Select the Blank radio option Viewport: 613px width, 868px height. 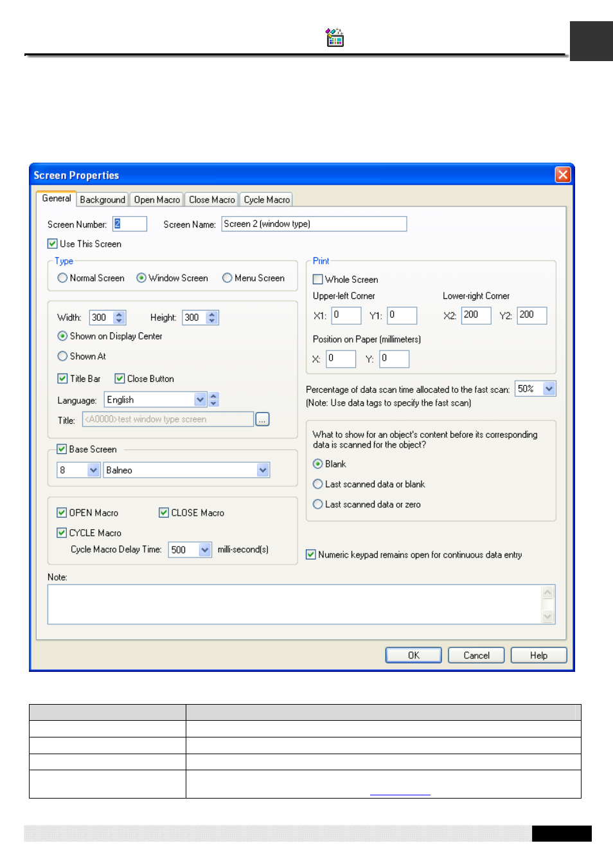[317, 464]
